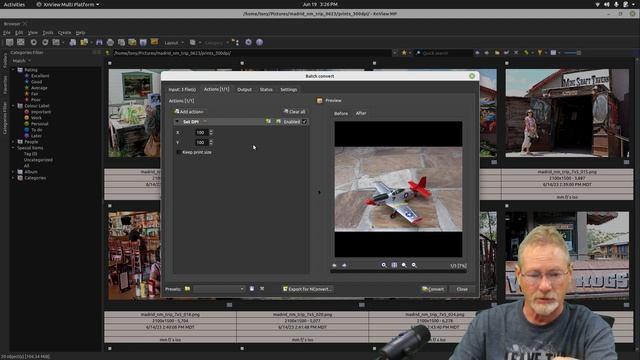Select the Poor rating filter
This screenshot has width=640, height=360.
[36, 100]
